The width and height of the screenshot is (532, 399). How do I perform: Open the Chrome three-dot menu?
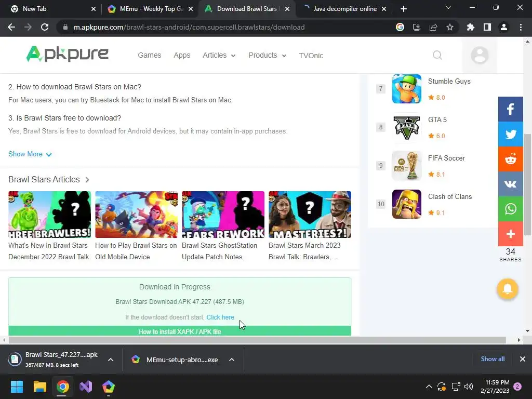click(521, 27)
